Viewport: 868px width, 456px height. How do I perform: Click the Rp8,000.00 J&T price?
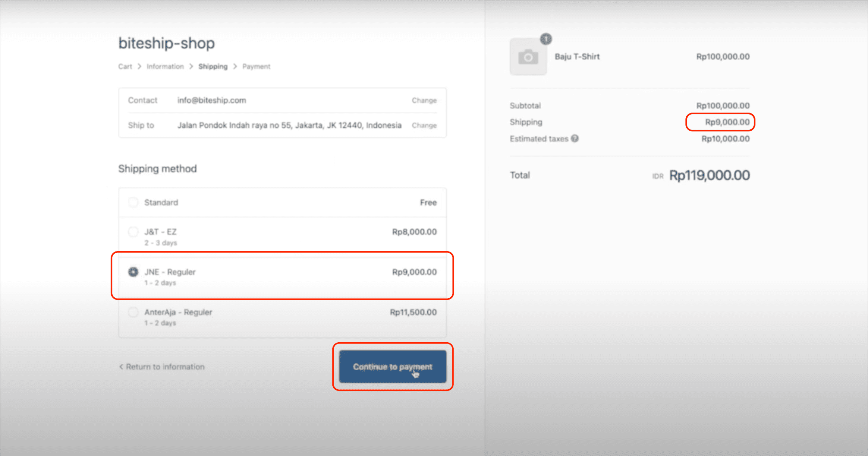pyautogui.click(x=414, y=232)
